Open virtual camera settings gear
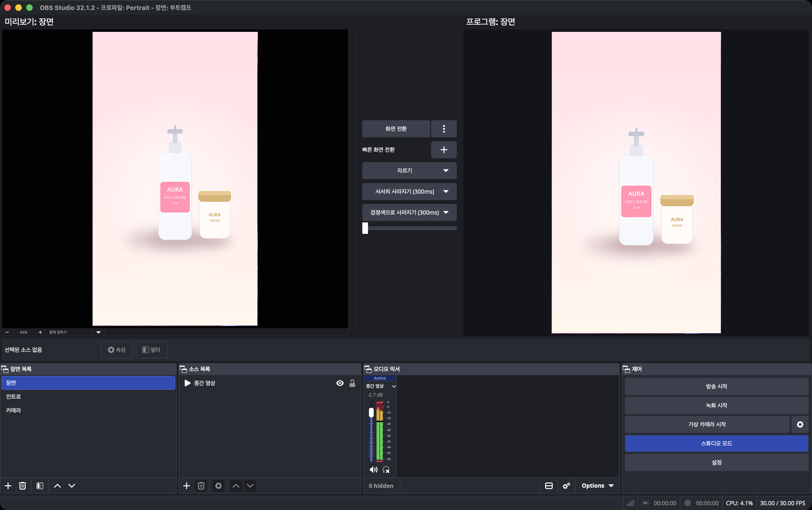The width and height of the screenshot is (812, 510). tap(800, 424)
